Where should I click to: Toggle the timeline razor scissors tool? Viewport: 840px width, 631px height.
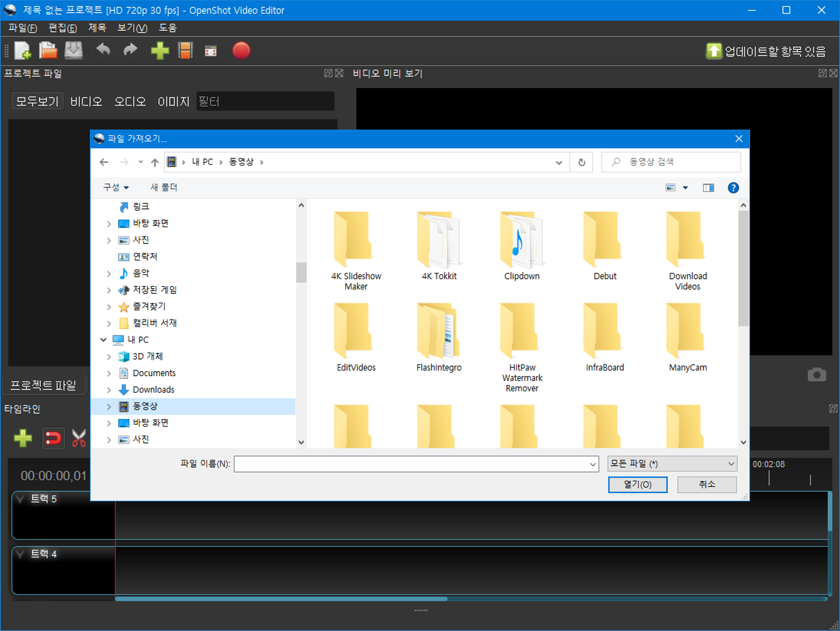[x=79, y=438]
